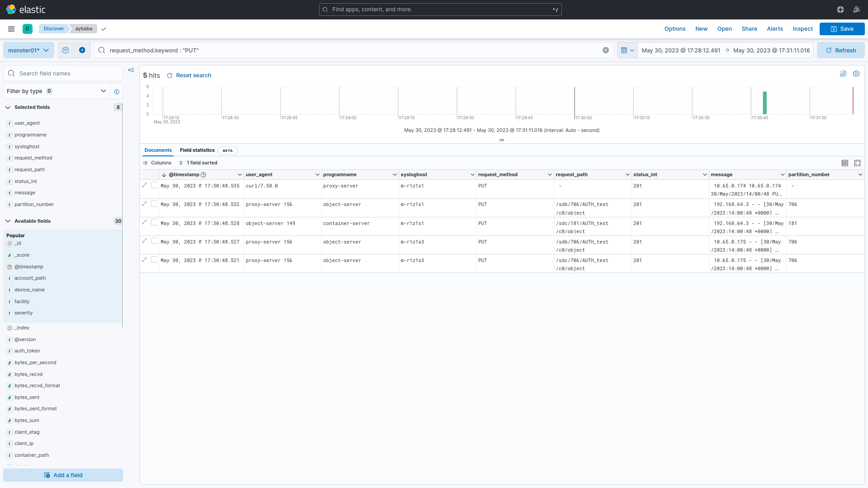
Task: Click the Refresh button
Action: tap(840, 50)
